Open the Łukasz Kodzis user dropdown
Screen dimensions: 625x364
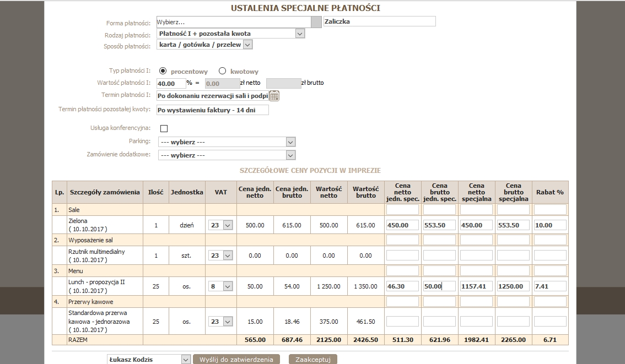click(x=149, y=359)
